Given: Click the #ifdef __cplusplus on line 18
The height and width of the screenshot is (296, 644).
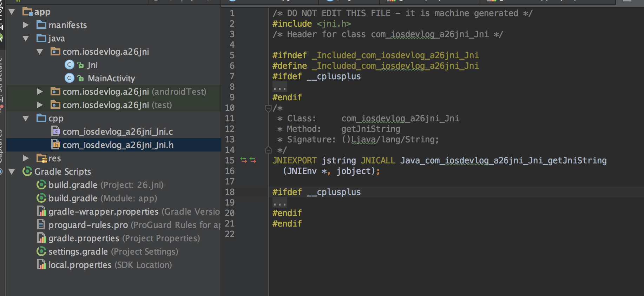Looking at the screenshot, I should [x=317, y=192].
